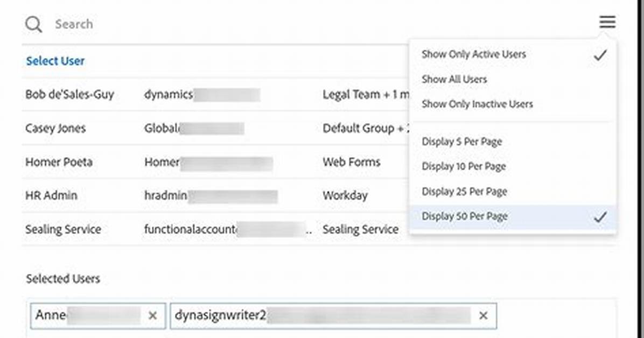Select user Casey Jones
644x338 pixels.
55,128
